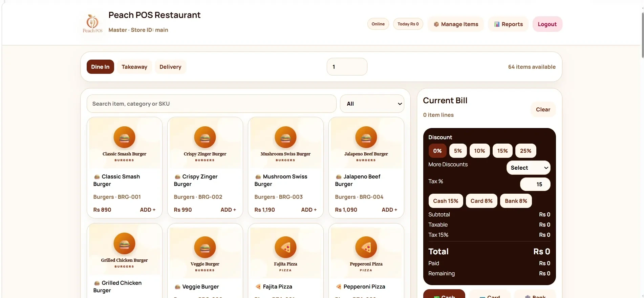Clear the current bill

click(543, 109)
